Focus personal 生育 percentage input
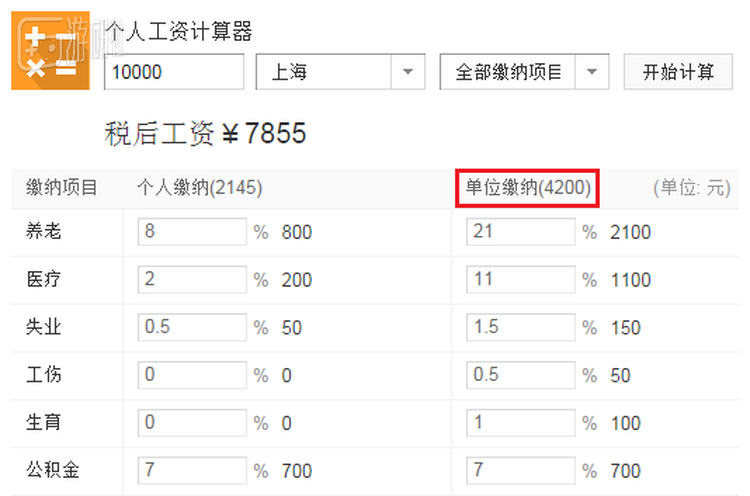The width and height of the screenshot is (750, 496). pos(192,423)
